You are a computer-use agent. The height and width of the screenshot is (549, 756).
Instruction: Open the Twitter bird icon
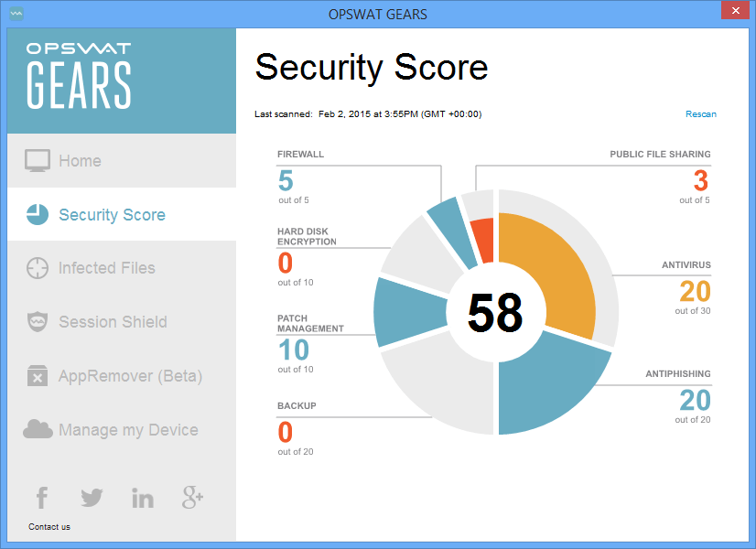pyautogui.click(x=92, y=498)
